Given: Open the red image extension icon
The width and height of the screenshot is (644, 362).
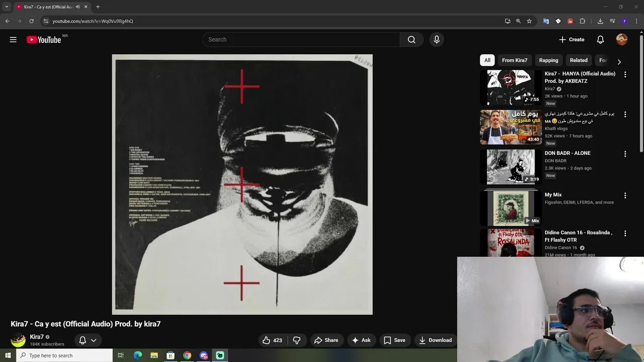Looking at the screenshot, I should (x=570, y=21).
